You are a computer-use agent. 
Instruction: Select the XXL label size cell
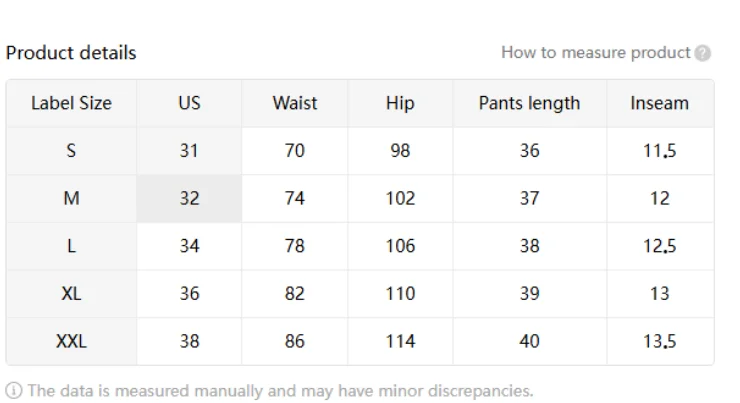71,341
